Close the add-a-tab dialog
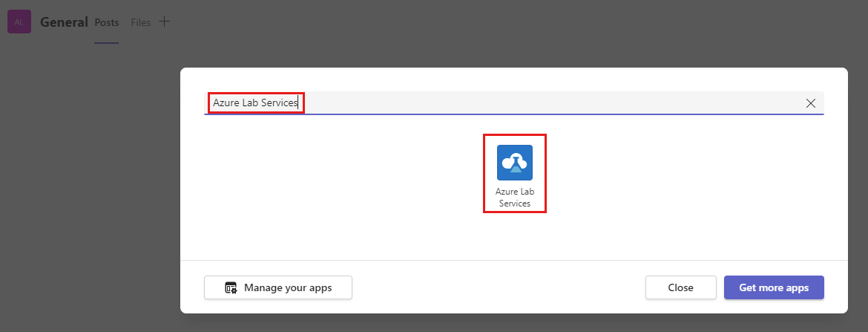This screenshot has height=332, width=868. tap(681, 287)
